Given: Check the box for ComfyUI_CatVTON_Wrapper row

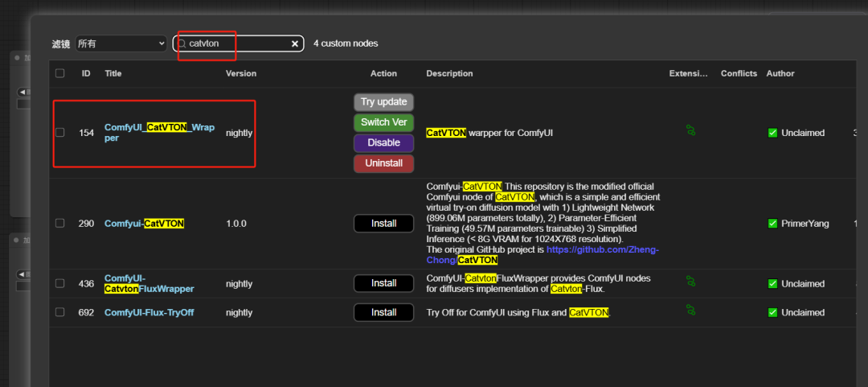Looking at the screenshot, I should pos(59,133).
